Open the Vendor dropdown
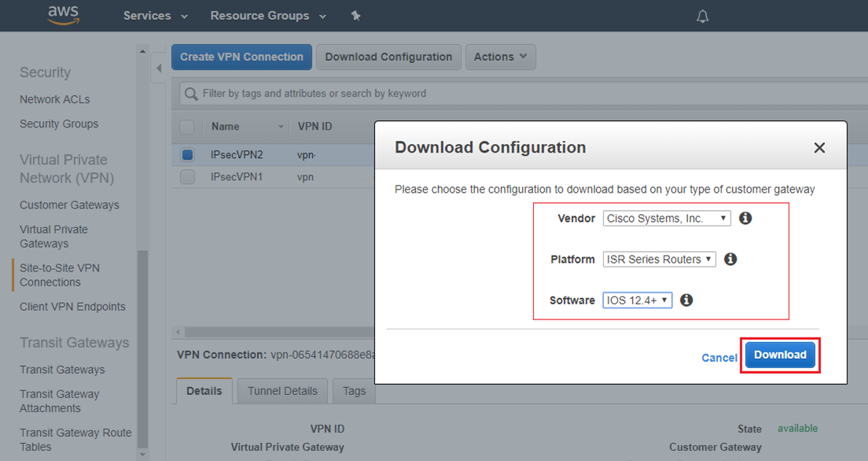This screenshot has height=461, width=868. [x=667, y=219]
